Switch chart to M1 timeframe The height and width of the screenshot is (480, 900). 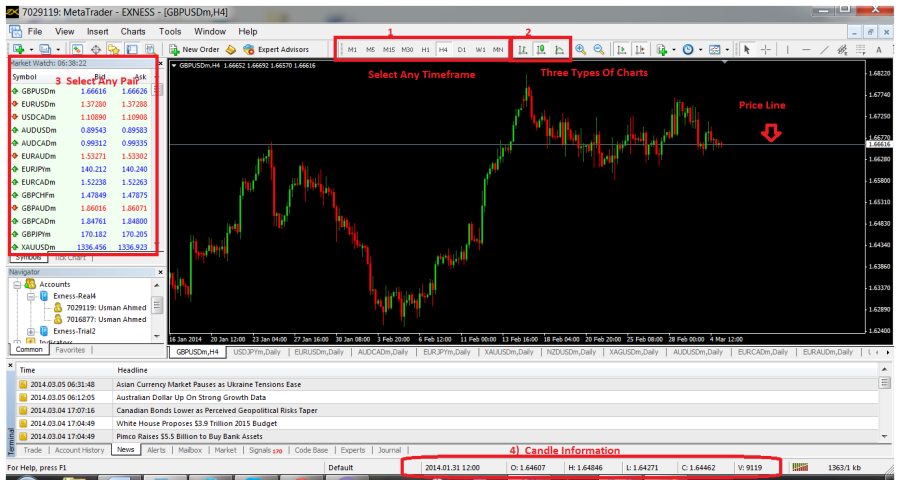coord(352,50)
